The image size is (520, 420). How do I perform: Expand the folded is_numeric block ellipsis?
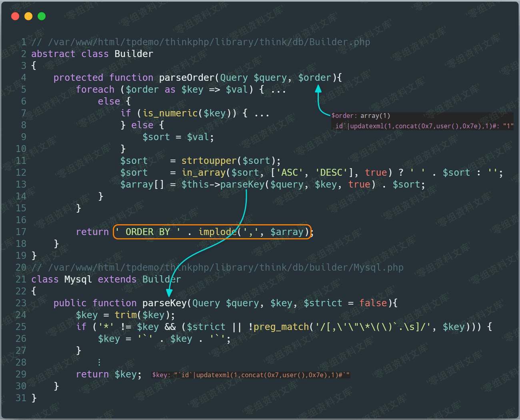click(262, 114)
